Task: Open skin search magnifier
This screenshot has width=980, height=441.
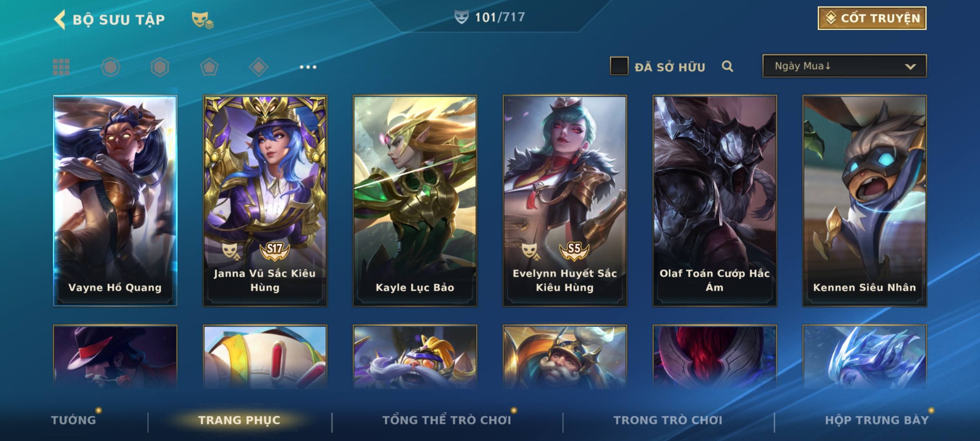Action: 727,66
